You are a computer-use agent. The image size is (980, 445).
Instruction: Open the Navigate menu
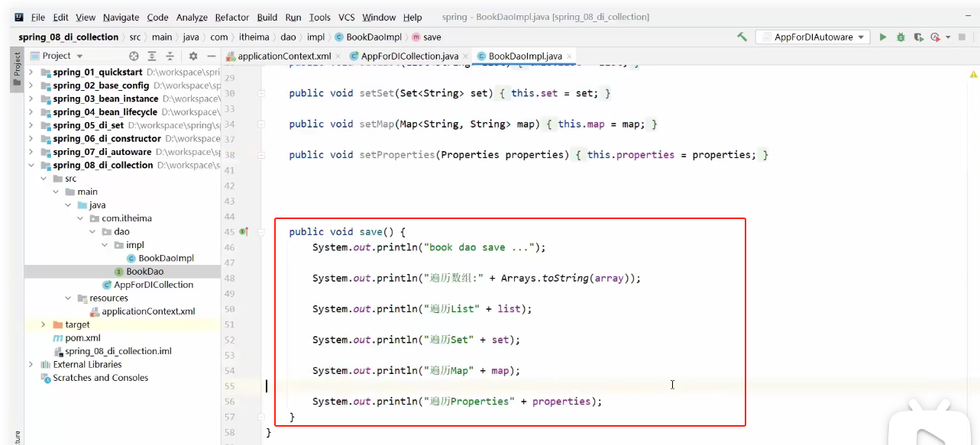121,17
